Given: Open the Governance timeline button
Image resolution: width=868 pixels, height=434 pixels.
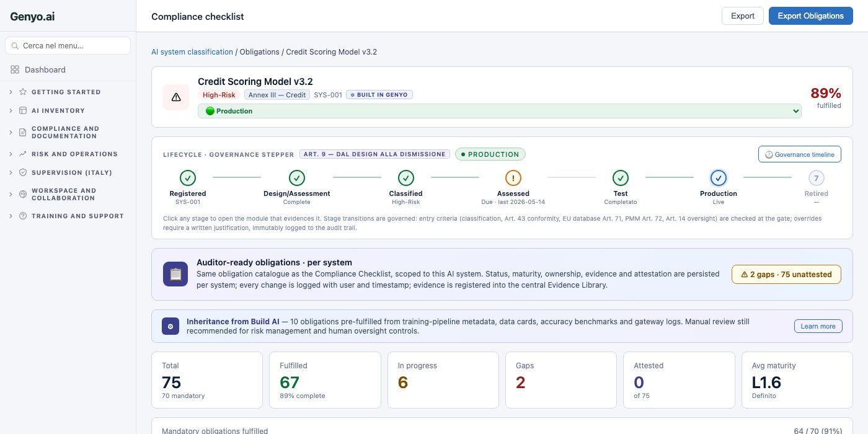Looking at the screenshot, I should pyautogui.click(x=800, y=154).
